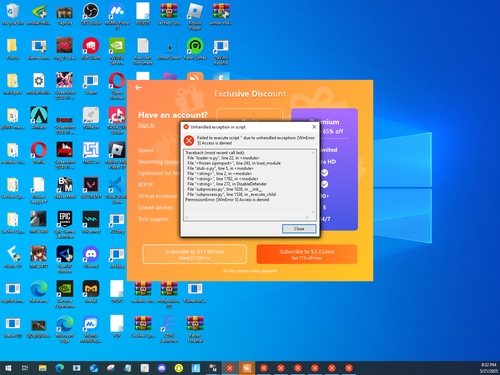Open the x32dbg desktop shortcut
Image resolution: width=500 pixels, height=375 pixels.
coord(117,222)
